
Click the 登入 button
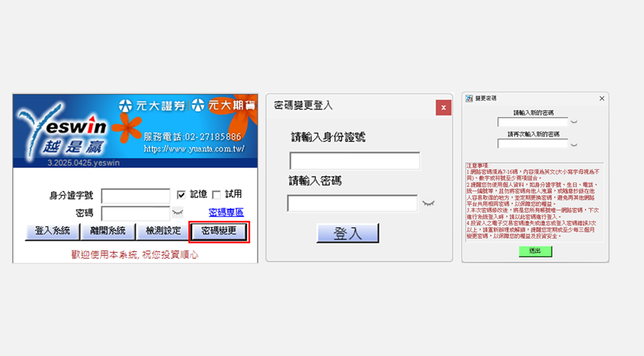pos(348,234)
